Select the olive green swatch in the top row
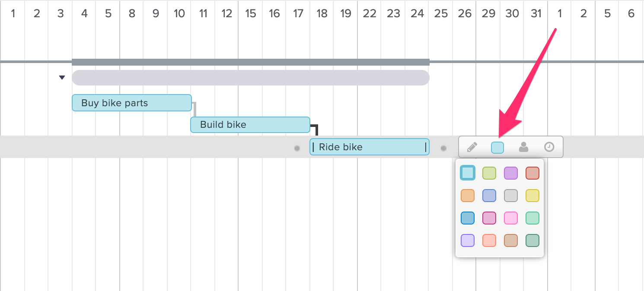644x291 pixels. tap(489, 173)
